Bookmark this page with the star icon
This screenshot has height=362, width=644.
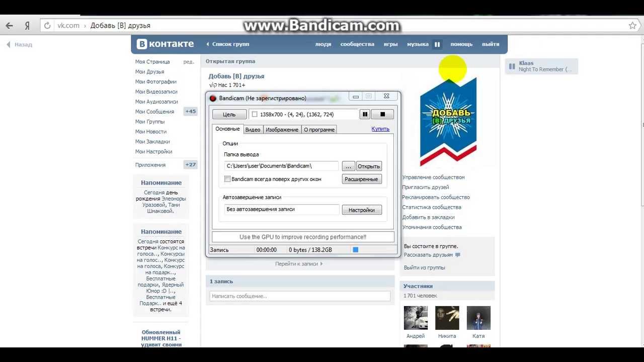tap(632, 26)
